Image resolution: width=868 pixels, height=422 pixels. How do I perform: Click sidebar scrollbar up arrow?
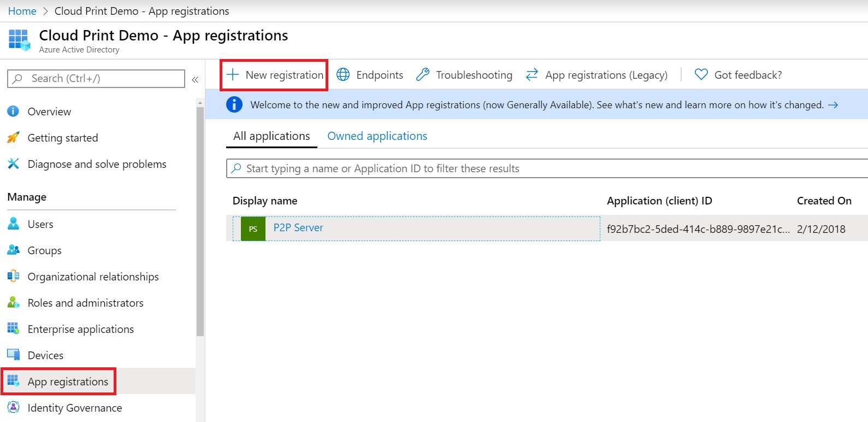pos(200,102)
